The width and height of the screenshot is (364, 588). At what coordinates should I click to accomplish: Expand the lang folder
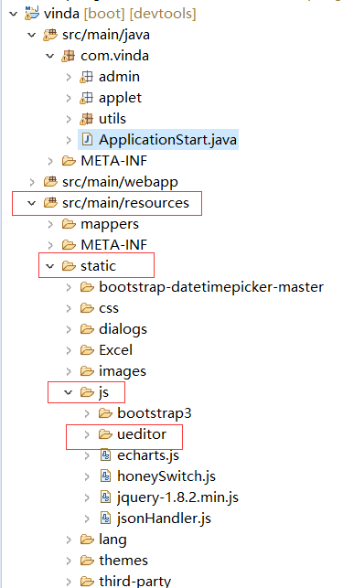pyautogui.click(x=69, y=540)
